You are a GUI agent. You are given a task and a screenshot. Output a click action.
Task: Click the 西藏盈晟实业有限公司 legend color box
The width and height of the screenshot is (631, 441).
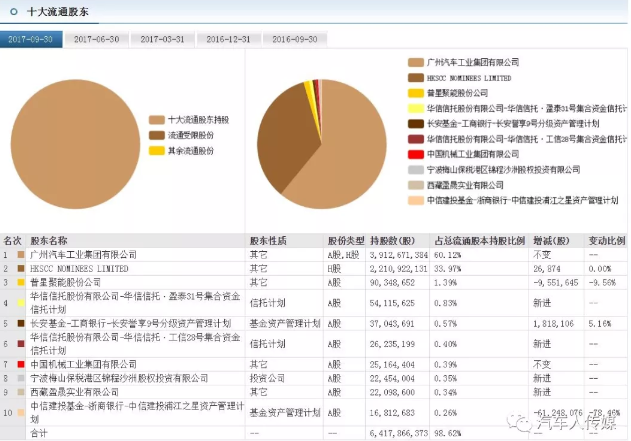pyautogui.click(x=416, y=185)
